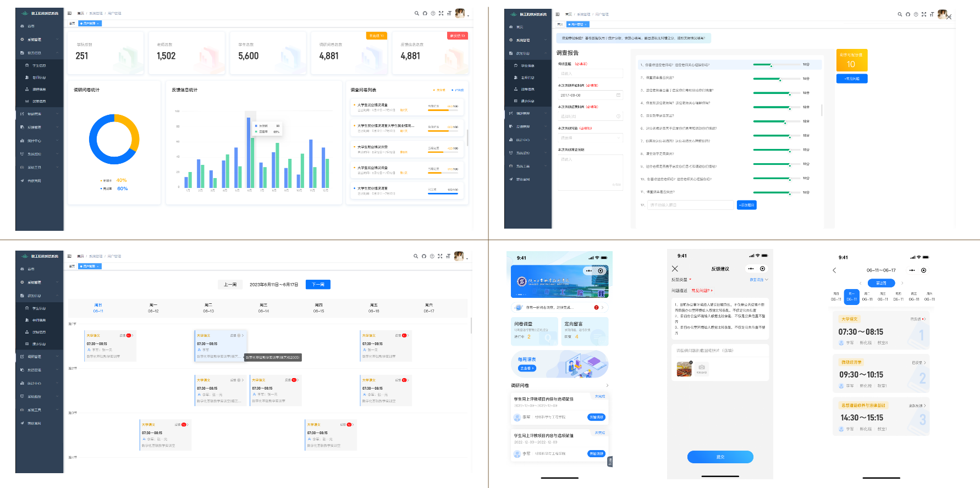Click the question 12 text input field
The height and width of the screenshot is (488, 980).
690,205
